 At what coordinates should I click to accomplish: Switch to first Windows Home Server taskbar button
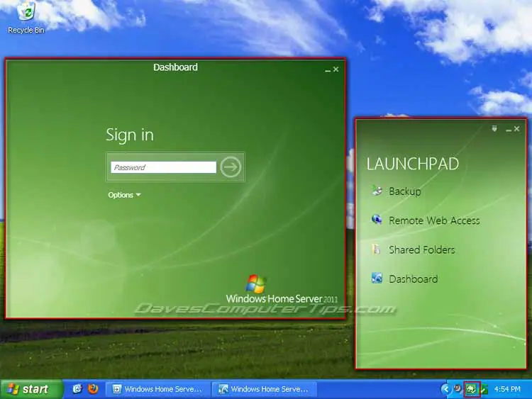(158, 389)
